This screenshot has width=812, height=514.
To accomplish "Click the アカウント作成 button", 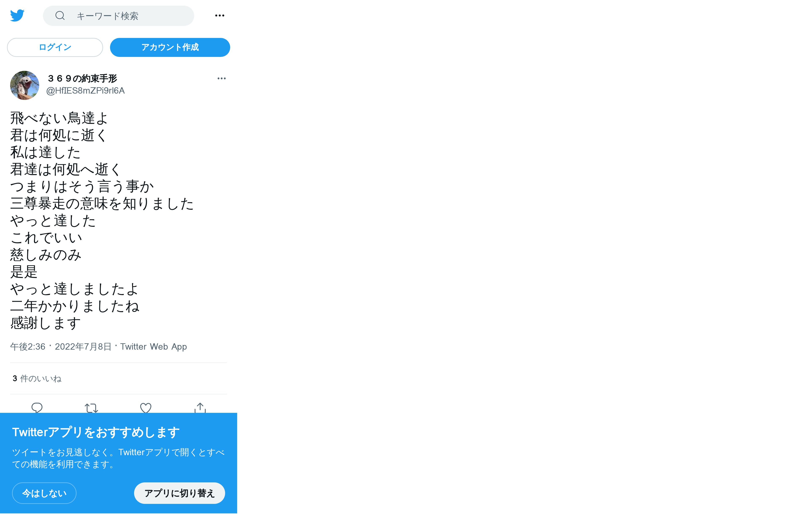I will 170,47.
